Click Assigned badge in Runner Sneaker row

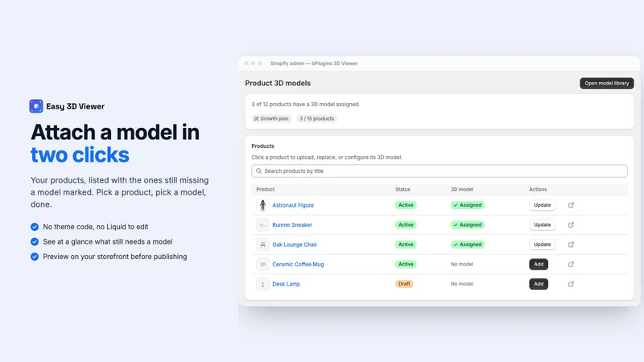(468, 225)
